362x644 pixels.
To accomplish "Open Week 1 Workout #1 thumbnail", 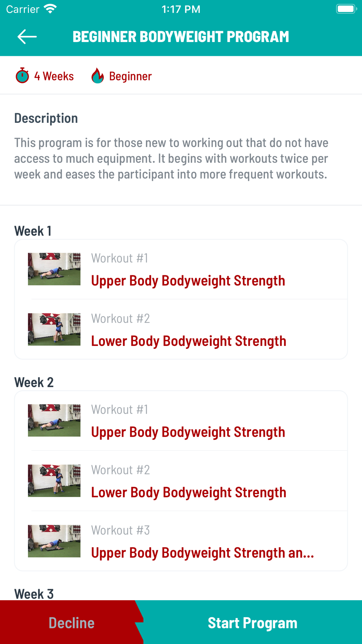I will 54,269.
